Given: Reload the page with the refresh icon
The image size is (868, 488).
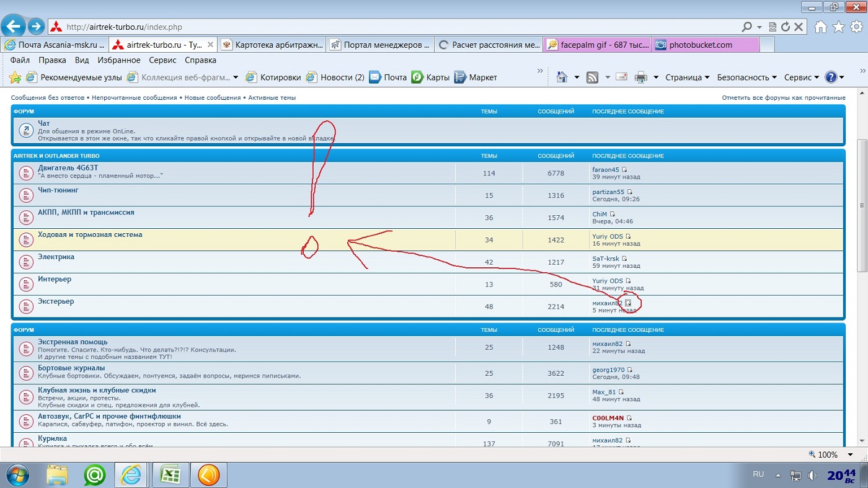Looking at the screenshot, I should pyautogui.click(x=786, y=27).
